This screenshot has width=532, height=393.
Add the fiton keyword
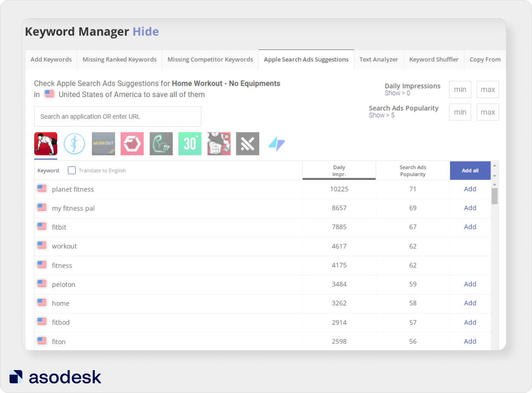tap(470, 341)
